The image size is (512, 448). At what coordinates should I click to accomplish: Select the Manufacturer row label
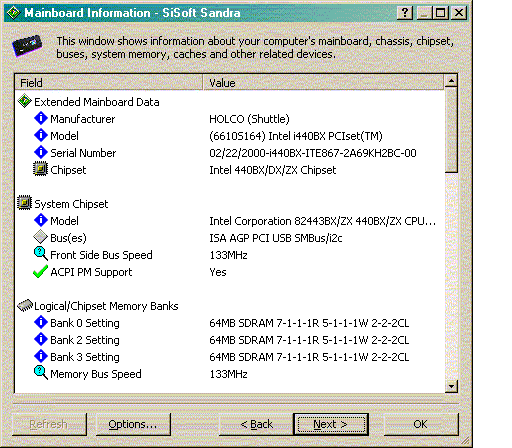82,119
